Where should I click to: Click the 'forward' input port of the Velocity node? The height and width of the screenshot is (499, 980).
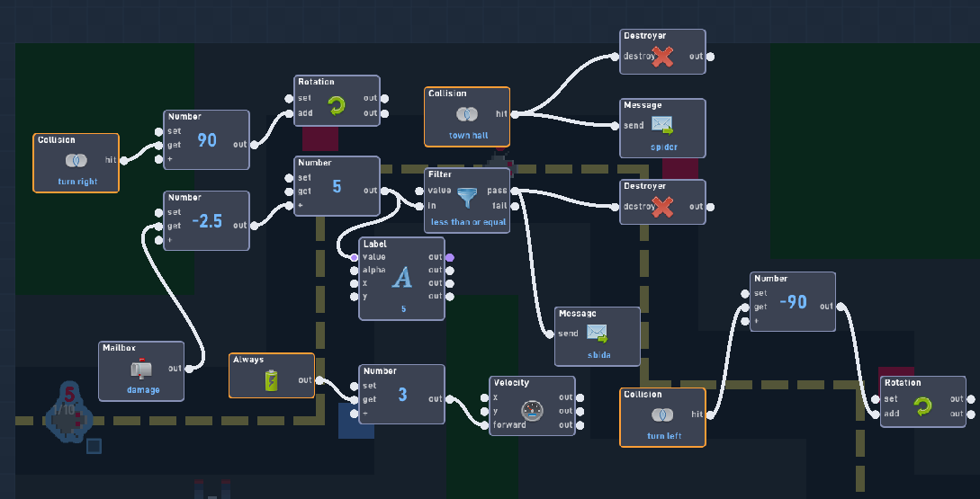(484, 425)
